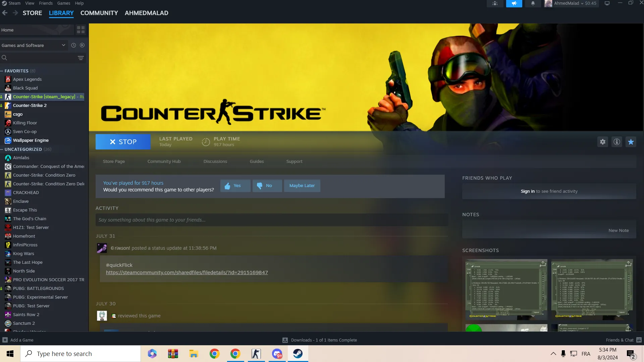Open the sidebar advanced filter icon
The width and height of the screenshot is (644, 362).
tap(81, 58)
